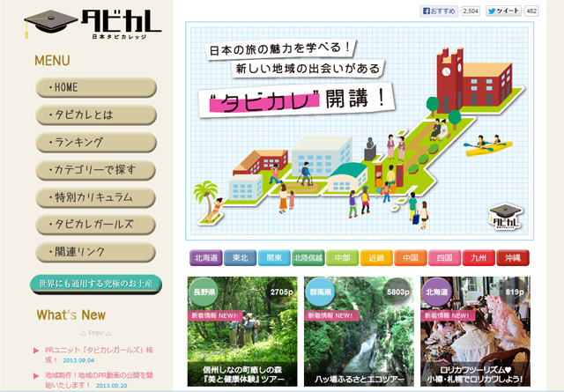Screen dimensions: 564x392
Task: Click the pink arrow beside PRユニット news
Action: point(36,351)
